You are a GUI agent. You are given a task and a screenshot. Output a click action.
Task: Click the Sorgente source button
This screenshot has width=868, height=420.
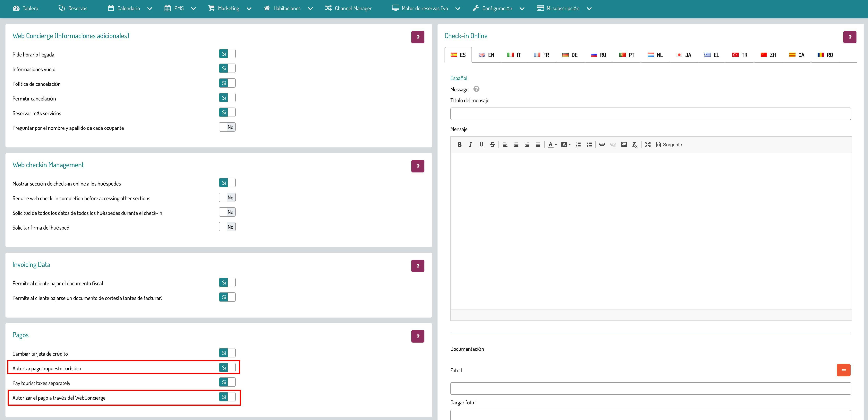tap(669, 145)
